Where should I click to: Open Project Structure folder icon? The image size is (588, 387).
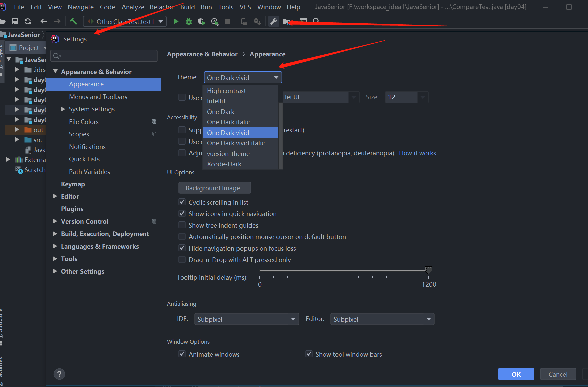pos(286,22)
